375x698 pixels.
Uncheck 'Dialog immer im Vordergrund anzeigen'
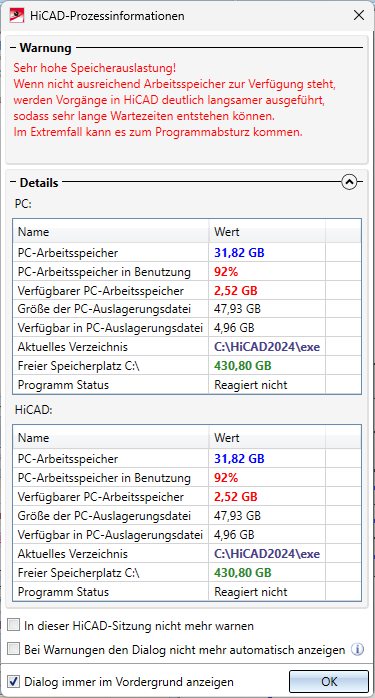(14, 681)
